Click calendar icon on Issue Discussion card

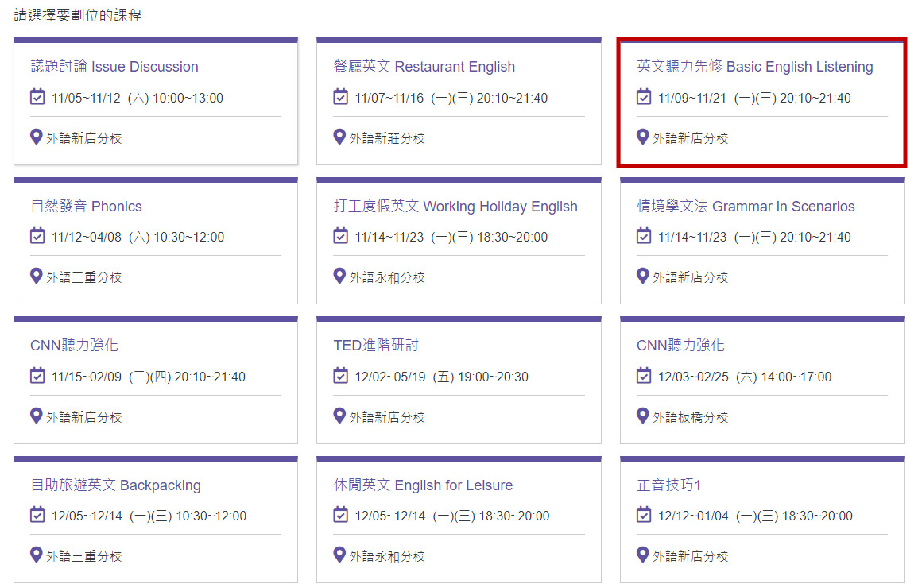click(37, 98)
